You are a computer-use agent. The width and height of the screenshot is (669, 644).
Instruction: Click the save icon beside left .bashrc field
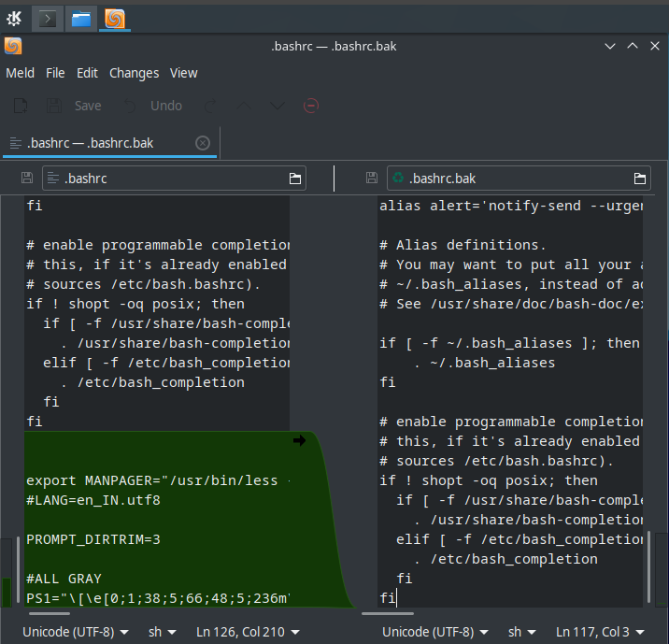[x=27, y=178]
